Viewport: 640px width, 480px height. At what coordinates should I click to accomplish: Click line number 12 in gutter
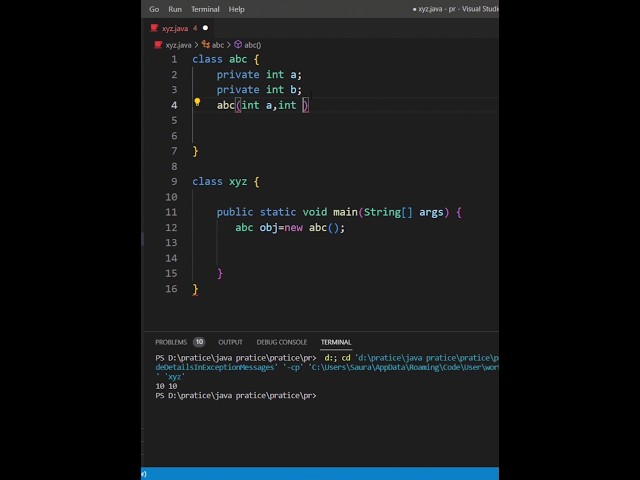click(171, 228)
